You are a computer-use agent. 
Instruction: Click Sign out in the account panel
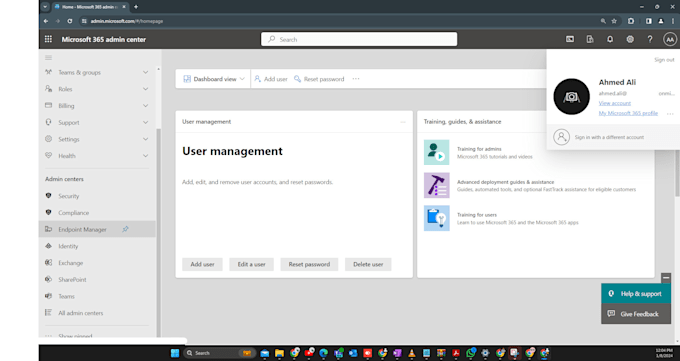point(664,60)
